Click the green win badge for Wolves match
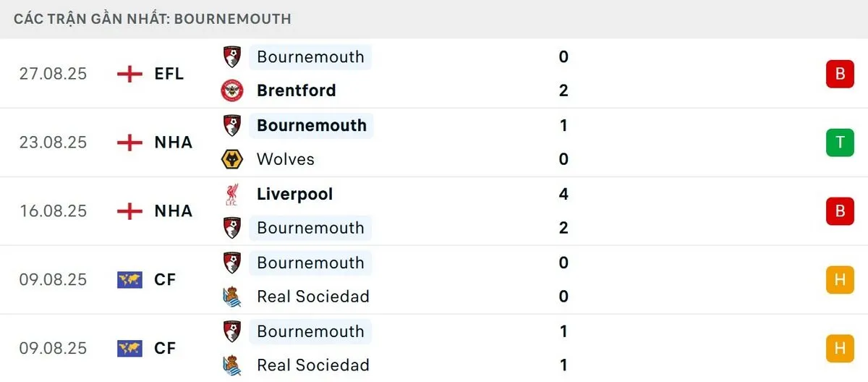Screen dimensions: 868x382 point(840,143)
